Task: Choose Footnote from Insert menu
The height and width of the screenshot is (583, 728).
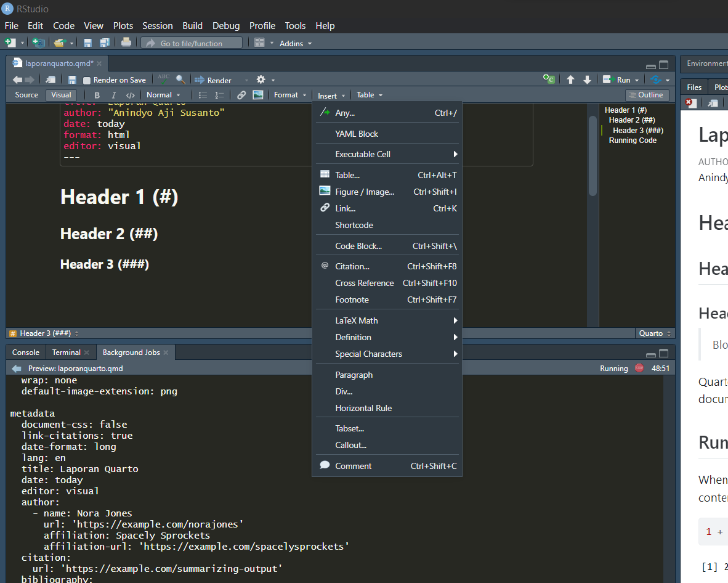Action: (387, 300)
